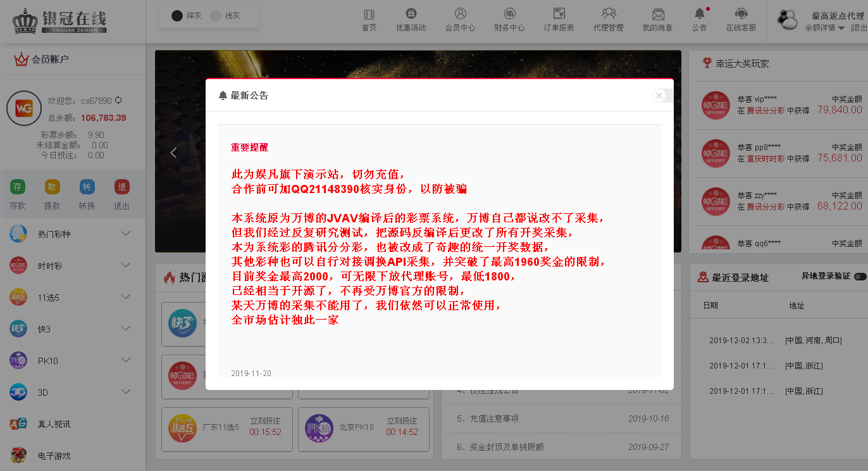Image resolution: width=868 pixels, height=471 pixels.
Task: Open 代理管理 agent management
Action: click(x=609, y=20)
